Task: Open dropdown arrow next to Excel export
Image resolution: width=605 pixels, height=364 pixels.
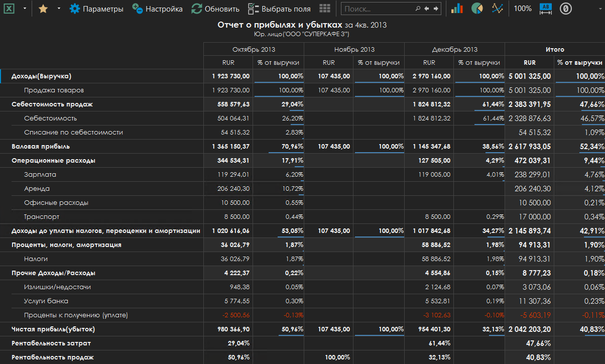Action: click(25, 9)
